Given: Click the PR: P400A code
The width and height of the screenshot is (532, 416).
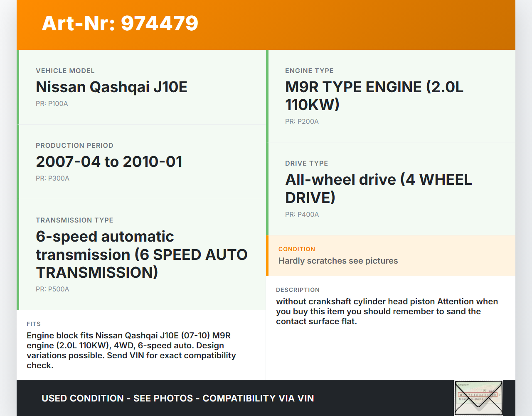Looking at the screenshot, I should coord(302,215).
